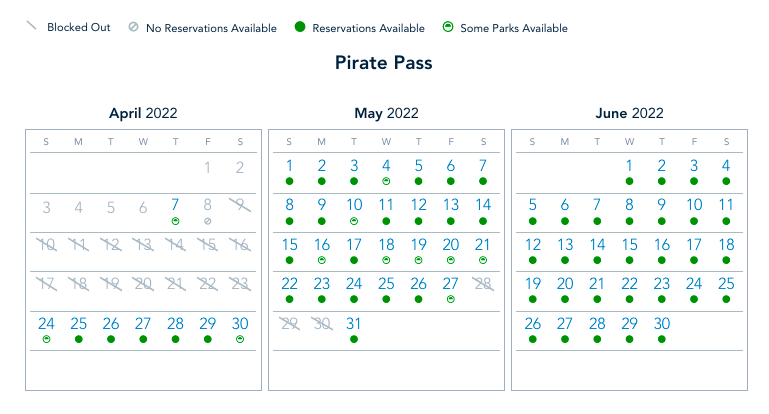
Task: Pick June 30 on the calendar
Action: click(x=662, y=324)
